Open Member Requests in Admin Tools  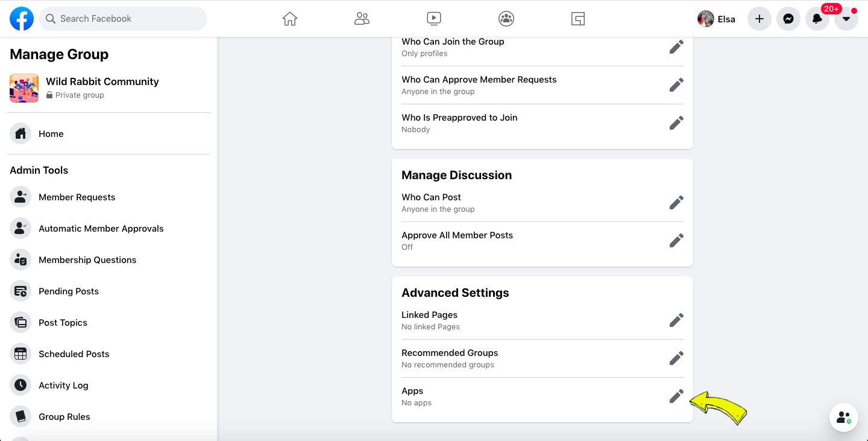(x=108, y=197)
